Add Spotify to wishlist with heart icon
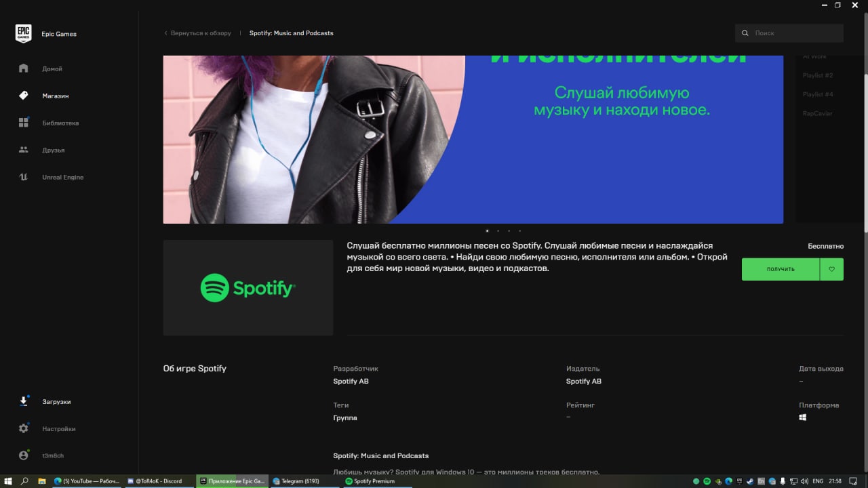The height and width of the screenshot is (488, 868). [x=831, y=269]
